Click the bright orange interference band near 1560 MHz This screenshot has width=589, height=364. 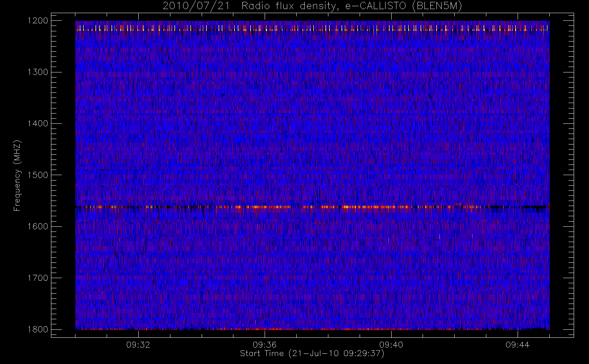pos(312,207)
